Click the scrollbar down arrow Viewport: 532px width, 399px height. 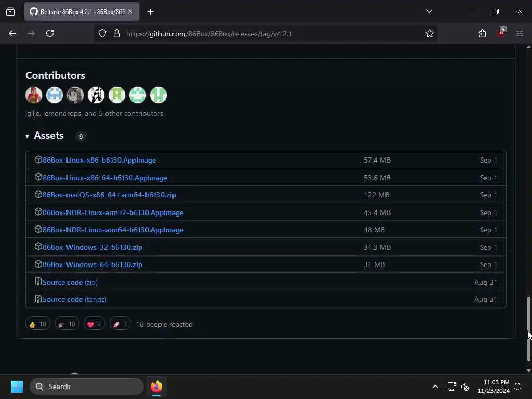coord(528,371)
